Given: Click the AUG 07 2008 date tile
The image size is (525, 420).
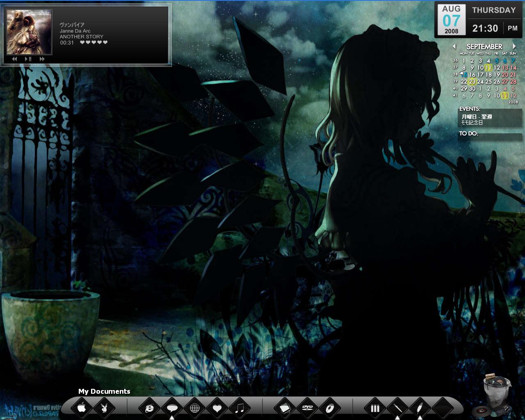Looking at the screenshot, I should coord(451,19).
